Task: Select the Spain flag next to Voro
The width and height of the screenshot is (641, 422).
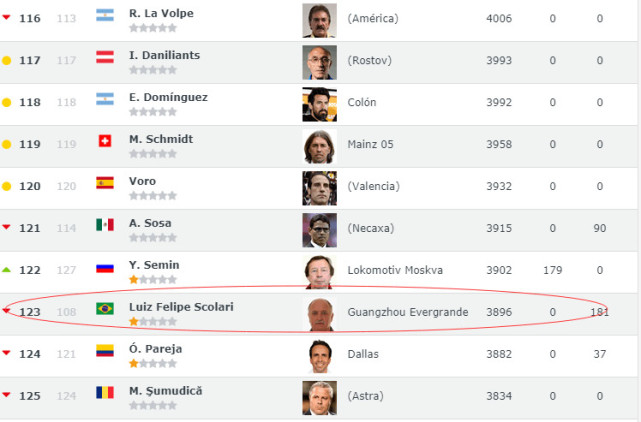Action: [105, 183]
